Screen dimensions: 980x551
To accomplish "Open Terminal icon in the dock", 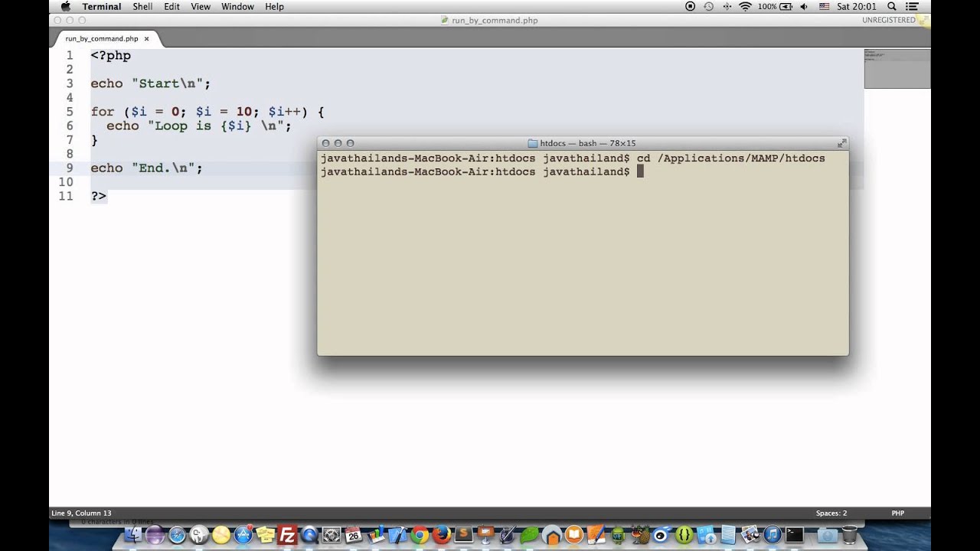I will pyautogui.click(x=795, y=535).
